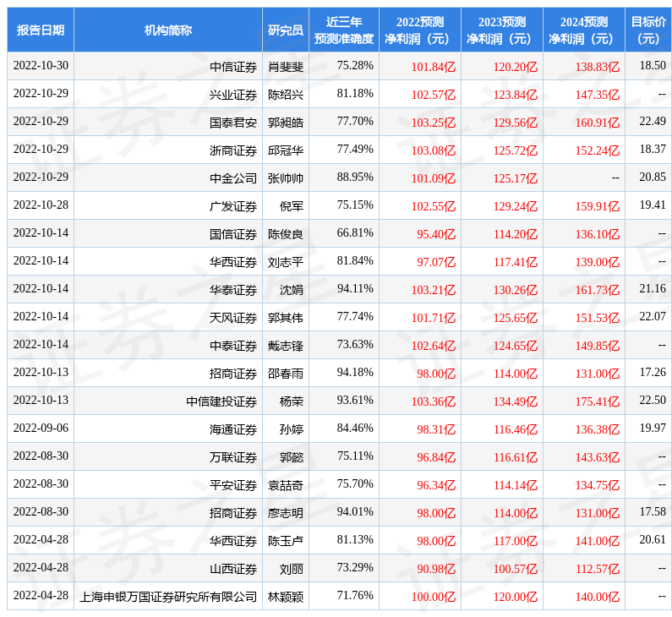
Task: Click the 2022预测净利润 column header
Action: coord(420,30)
